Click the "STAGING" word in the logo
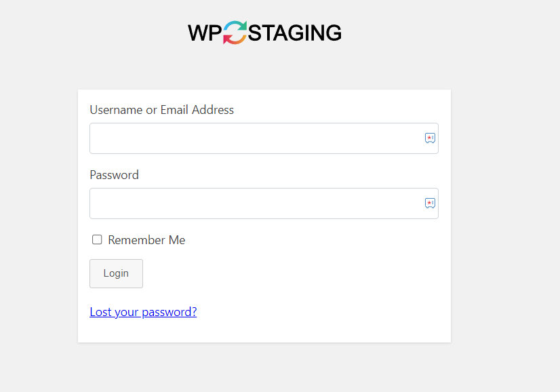This screenshot has height=392, width=560. (x=295, y=33)
